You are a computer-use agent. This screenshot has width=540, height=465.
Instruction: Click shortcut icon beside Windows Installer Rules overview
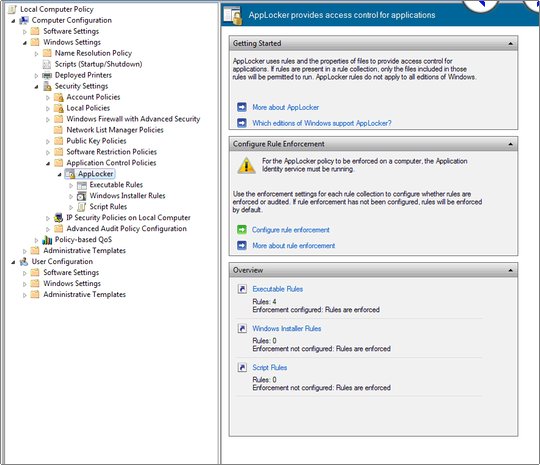(x=242, y=328)
